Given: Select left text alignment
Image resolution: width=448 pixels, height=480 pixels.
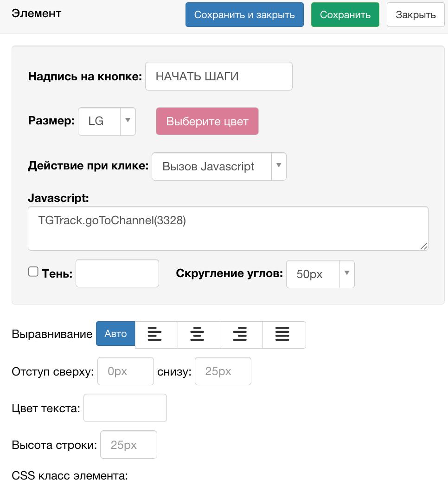Looking at the screenshot, I should [156, 334].
